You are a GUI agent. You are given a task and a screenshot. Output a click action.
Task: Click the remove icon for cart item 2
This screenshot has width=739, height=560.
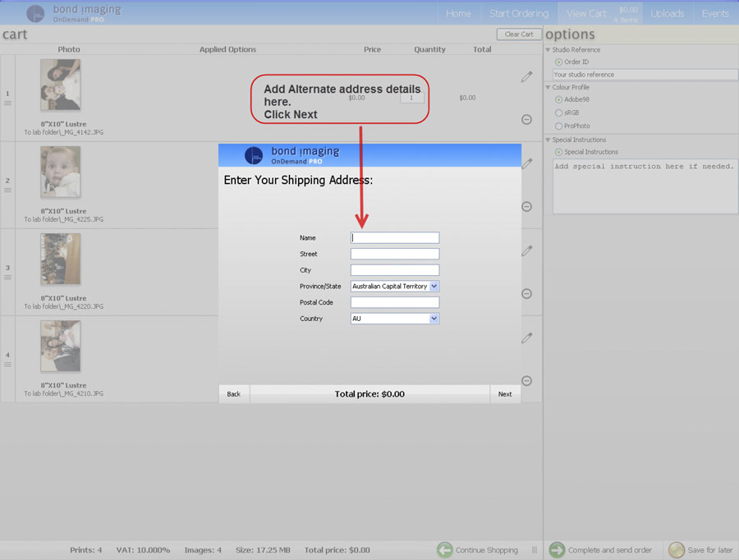click(526, 207)
